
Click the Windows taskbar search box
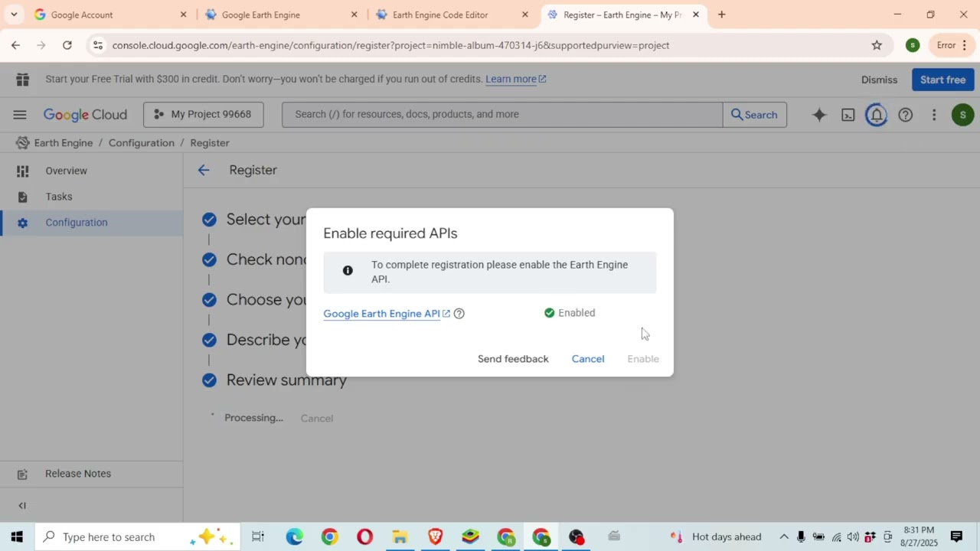click(136, 536)
